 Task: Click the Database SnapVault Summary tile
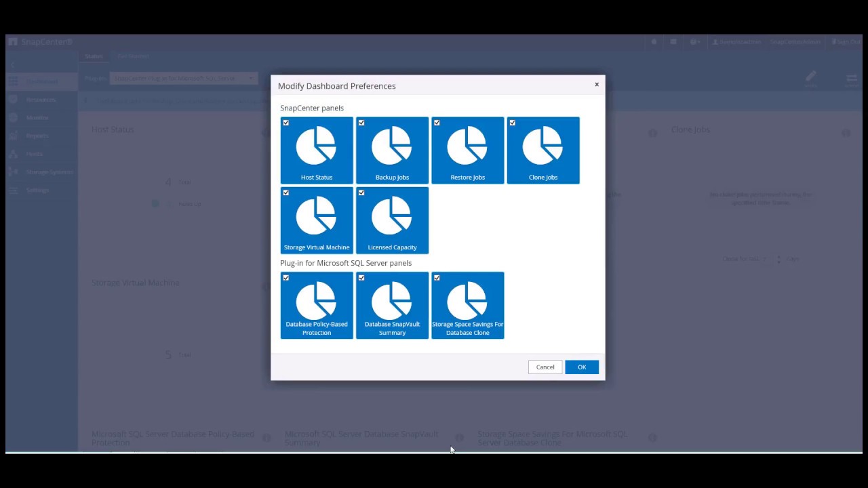pyautogui.click(x=392, y=306)
